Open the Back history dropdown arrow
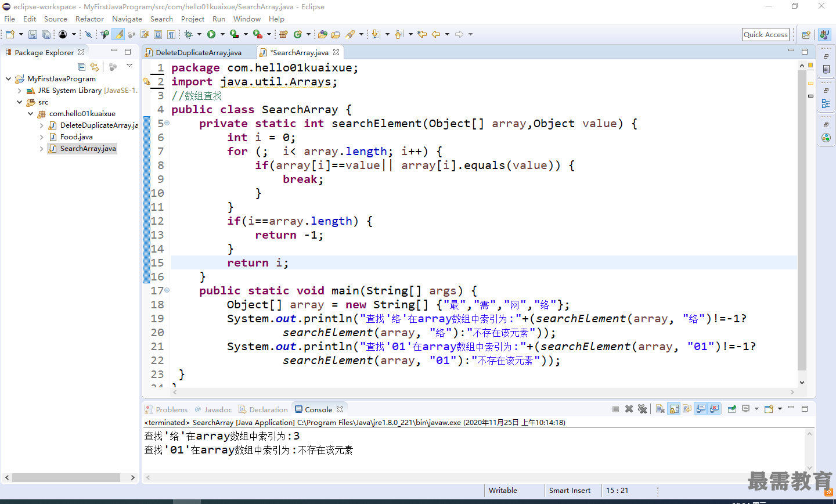Screen dimensions: 836x504 coord(447,34)
